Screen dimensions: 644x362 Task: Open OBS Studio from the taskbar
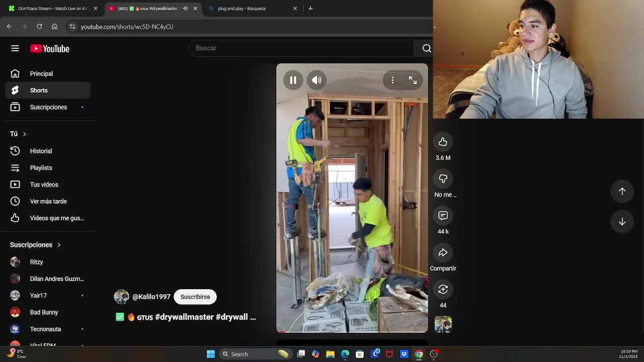coord(434,354)
